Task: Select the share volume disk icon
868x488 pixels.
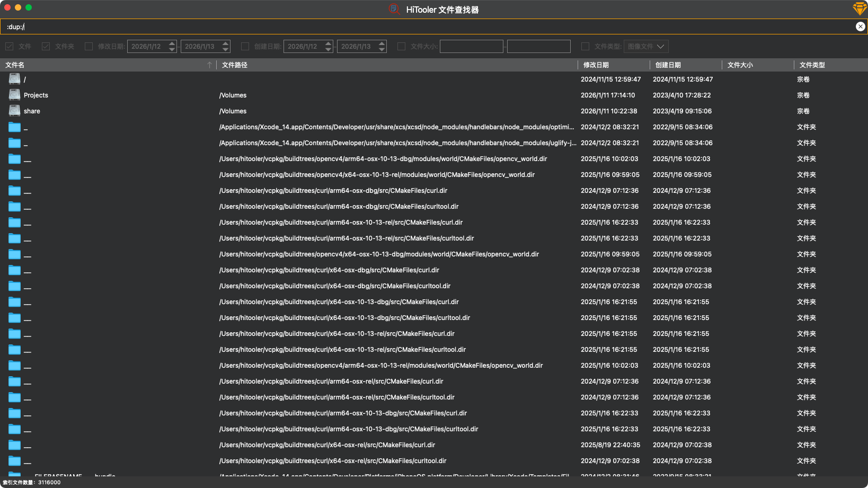Action: (x=14, y=111)
